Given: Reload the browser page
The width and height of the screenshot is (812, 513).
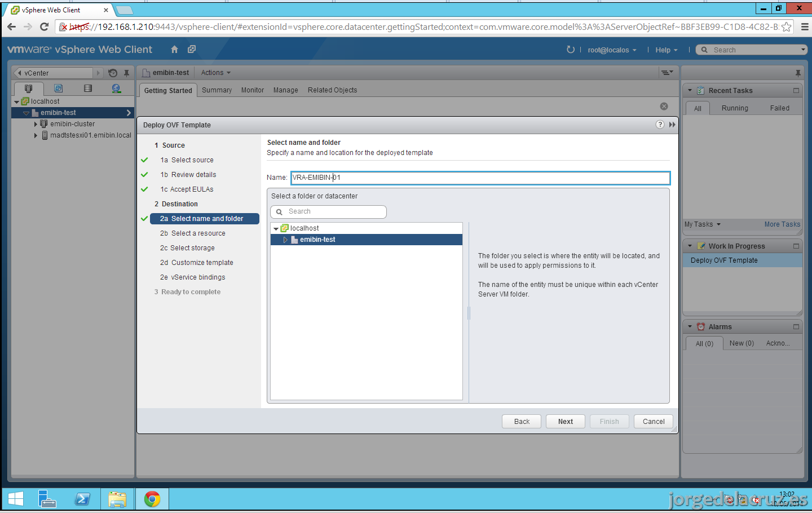Looking at the screenshot, I should (x=44, y=26).
